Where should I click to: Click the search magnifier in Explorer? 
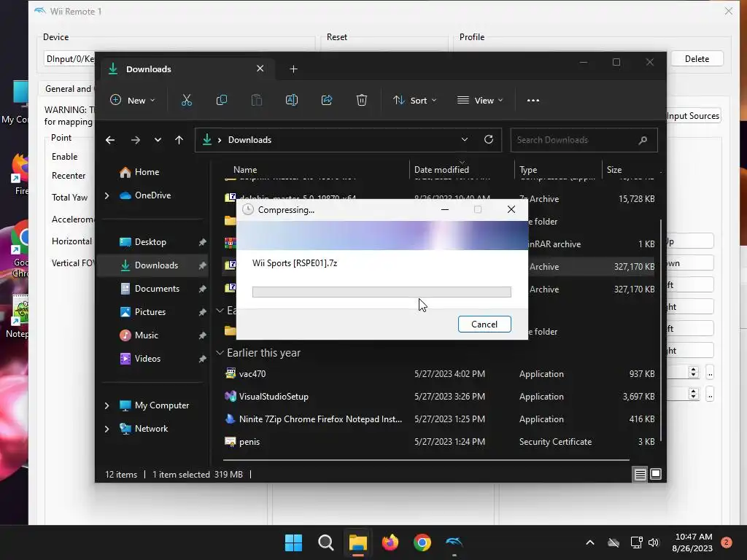pos(643,140)
